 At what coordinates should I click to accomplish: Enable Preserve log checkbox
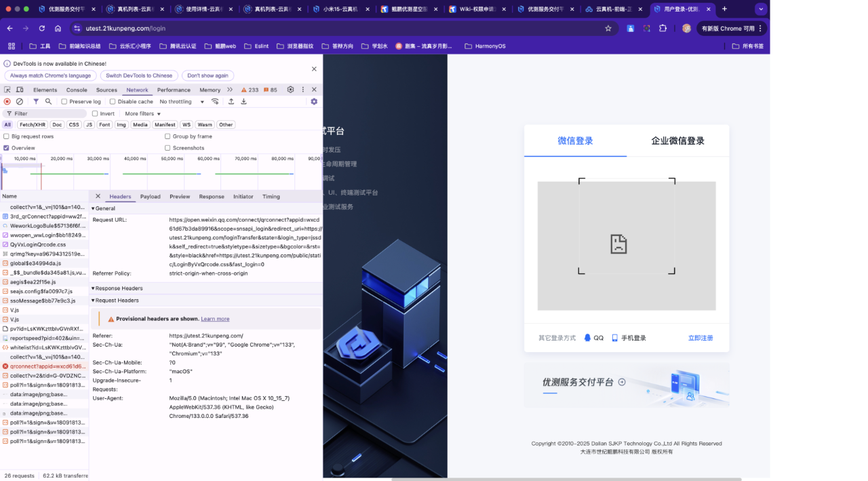tap(64, 102)
